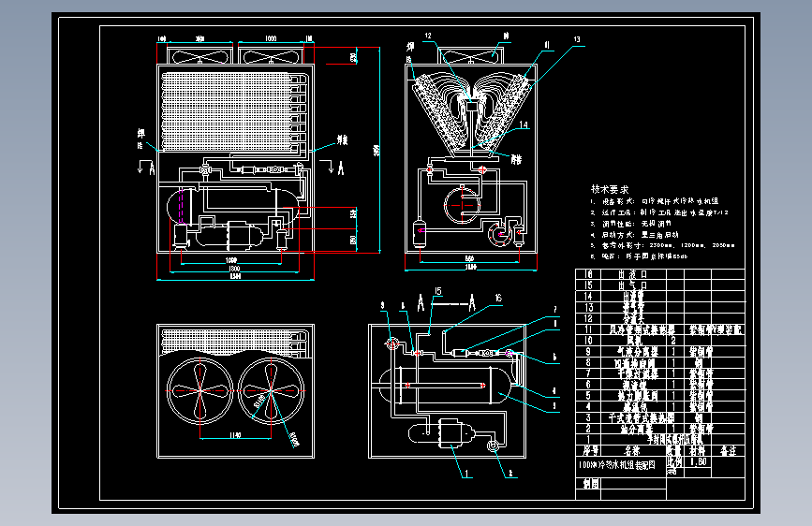The width and height of the screenshot is (812, 526).
Task: Select callout number 16 above section A-A view
Action: coord(497,298)
